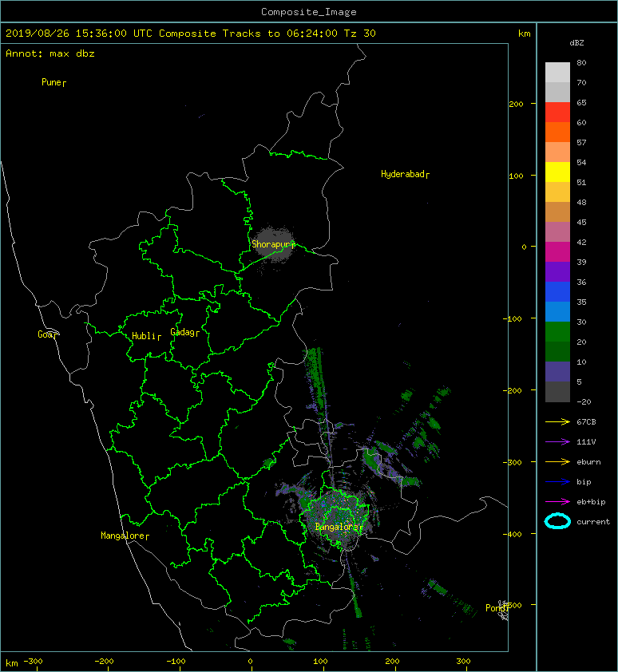Click the -100 tick on the vertical axis
618x672 pixels.
(512, 319)
